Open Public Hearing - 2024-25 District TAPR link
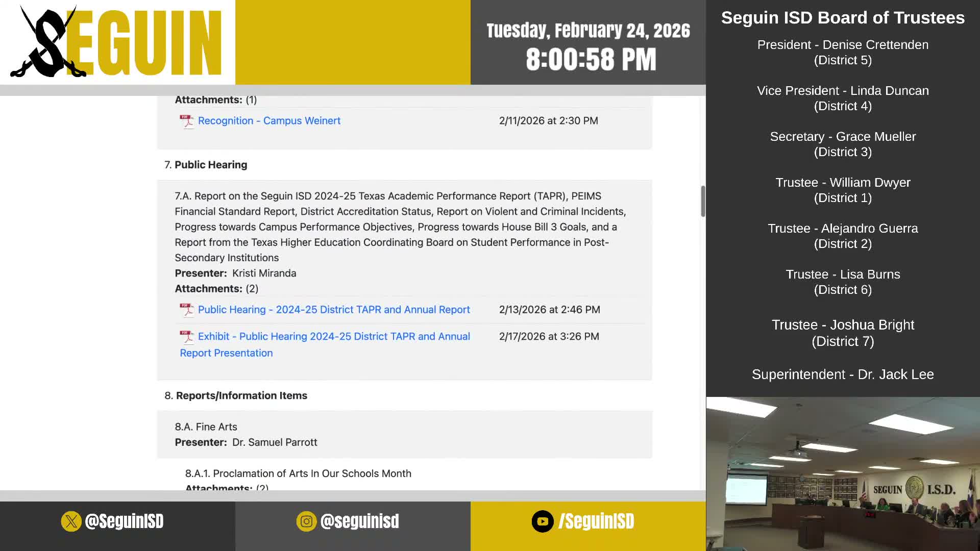The height and width of the screenshot is (551, 980). [x=334, y=310]
